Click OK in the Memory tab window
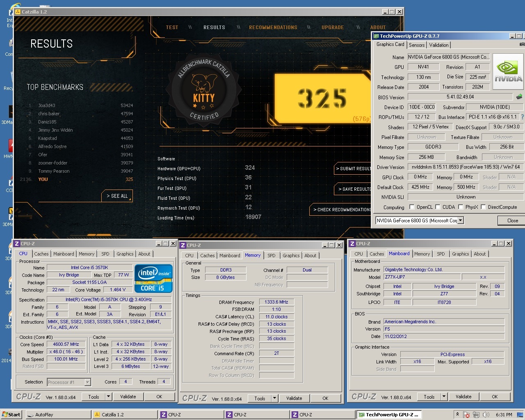 325,398
